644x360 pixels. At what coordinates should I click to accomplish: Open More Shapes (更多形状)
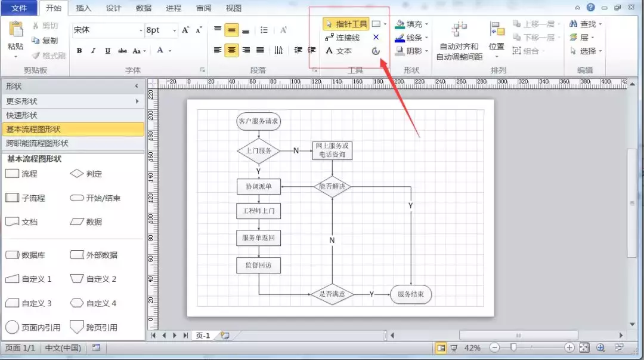73,101
